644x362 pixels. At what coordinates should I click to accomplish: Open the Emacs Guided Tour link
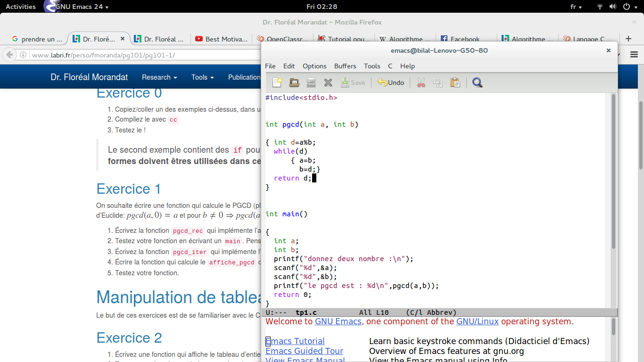pos(305,351)
